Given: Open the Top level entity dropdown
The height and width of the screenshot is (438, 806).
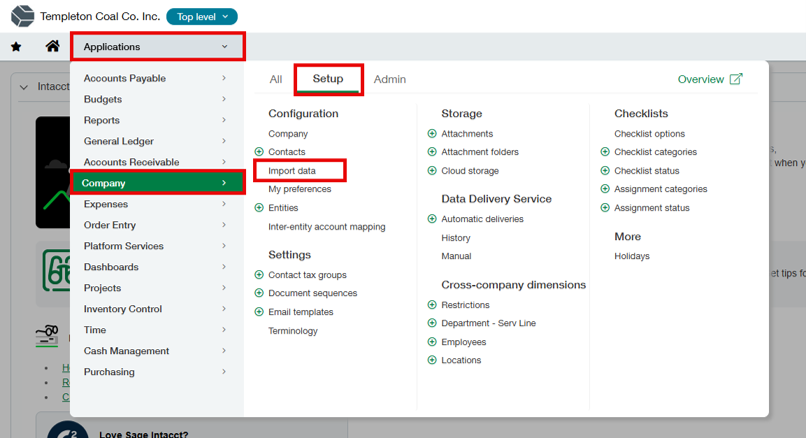Looking at the screenshot, I should 202,16.
